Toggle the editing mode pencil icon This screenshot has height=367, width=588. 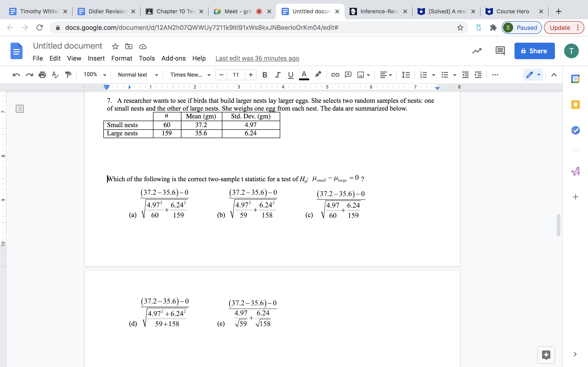pos(531,75)
